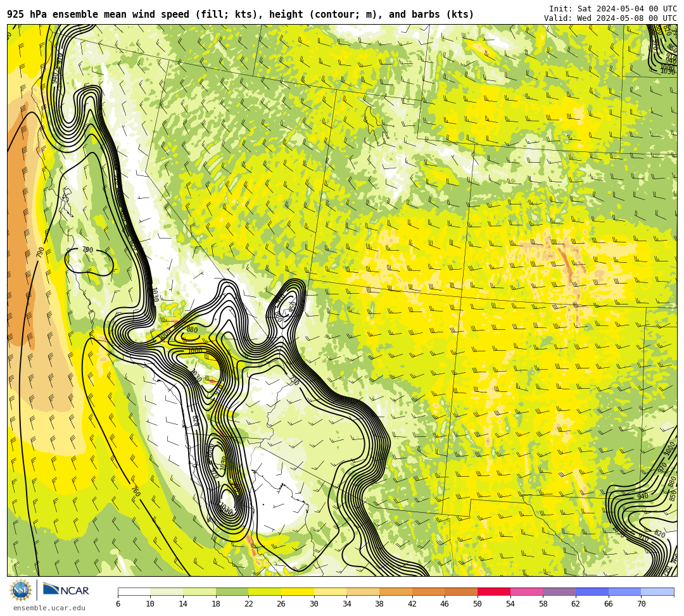Pick the blue 62–66 kts swatch
The width and height of the screenshot is (684, 616).
592,591
